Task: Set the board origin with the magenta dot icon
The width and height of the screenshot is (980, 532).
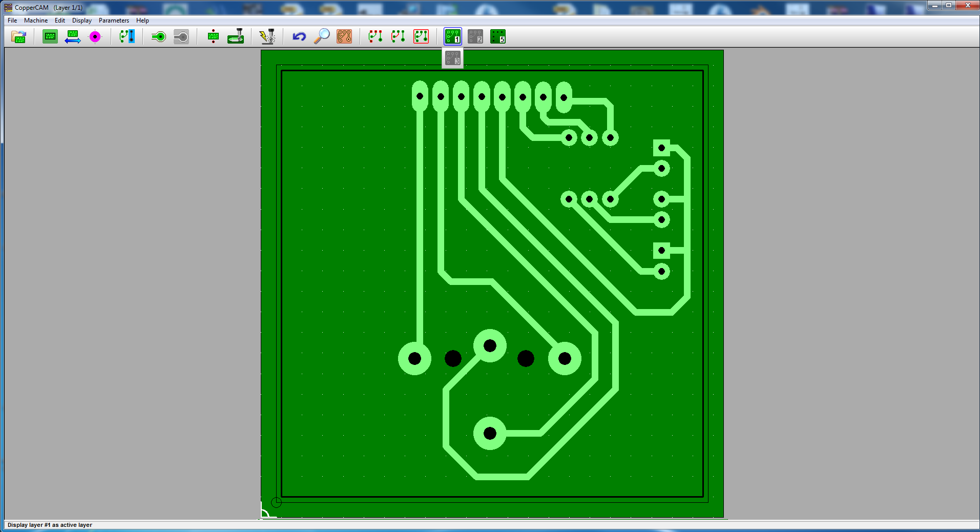Action: [x=96, y=36]
